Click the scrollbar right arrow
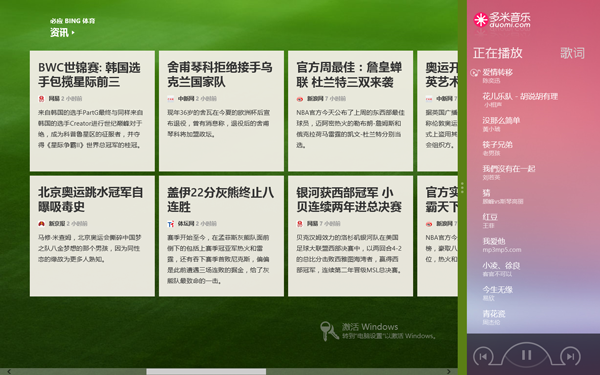This screenshot has height=375, width=600. pos(448,372)
